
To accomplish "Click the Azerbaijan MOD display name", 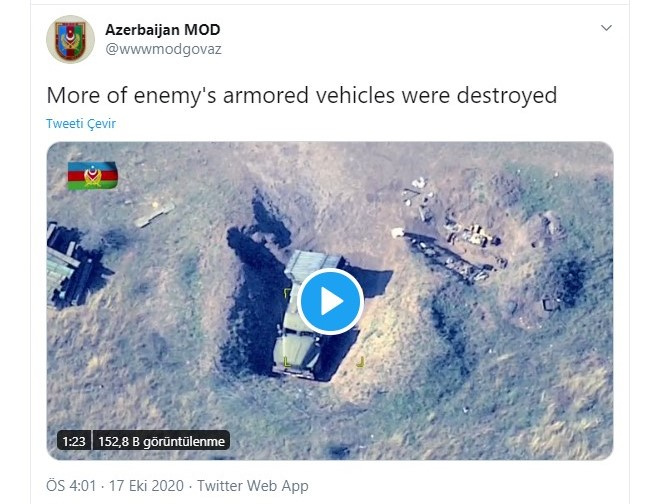I will click(162, 30).
